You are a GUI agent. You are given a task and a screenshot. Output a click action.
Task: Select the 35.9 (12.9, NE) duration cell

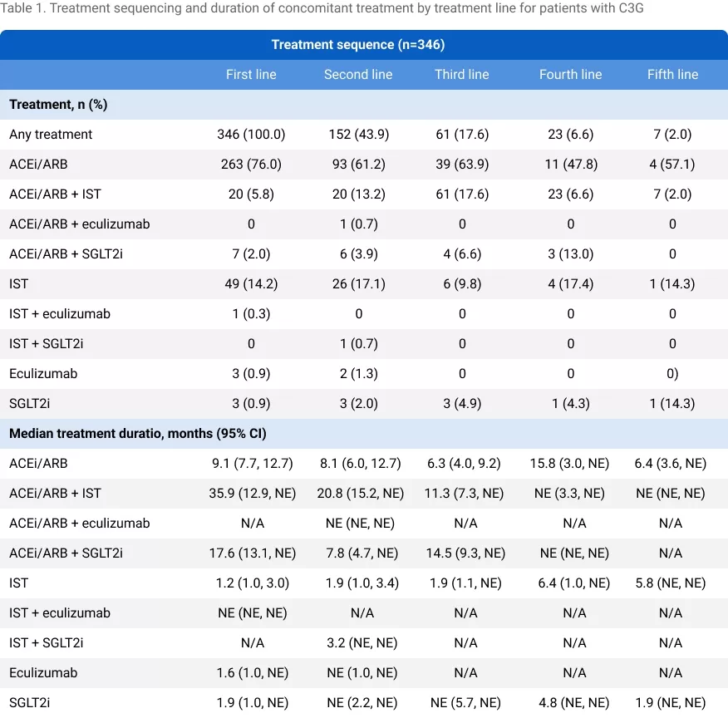click(x=252, y=494)
